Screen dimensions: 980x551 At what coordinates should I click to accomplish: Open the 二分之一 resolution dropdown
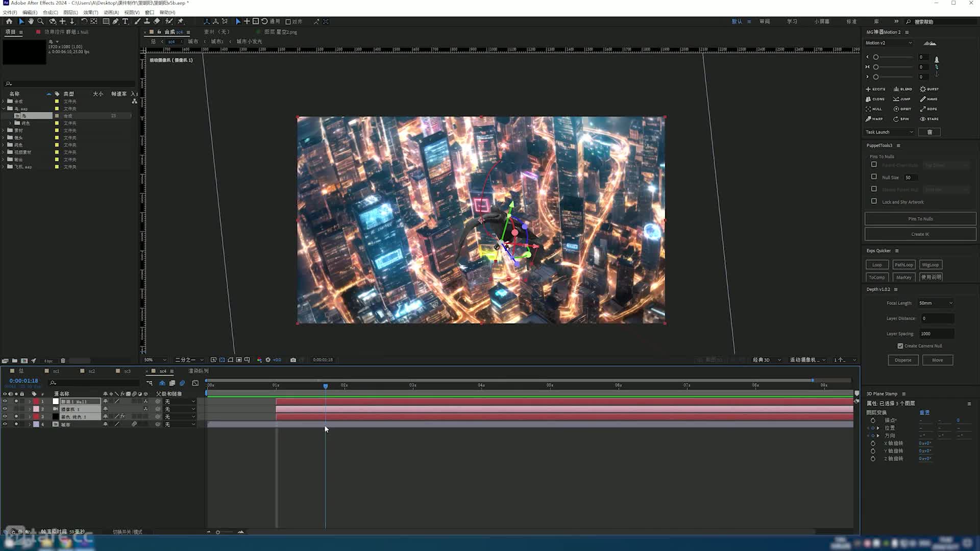tap(189, 360)
